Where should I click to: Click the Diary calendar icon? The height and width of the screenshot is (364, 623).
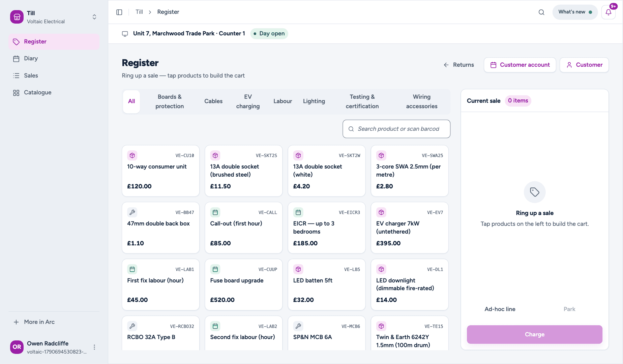tap(16, 59)
